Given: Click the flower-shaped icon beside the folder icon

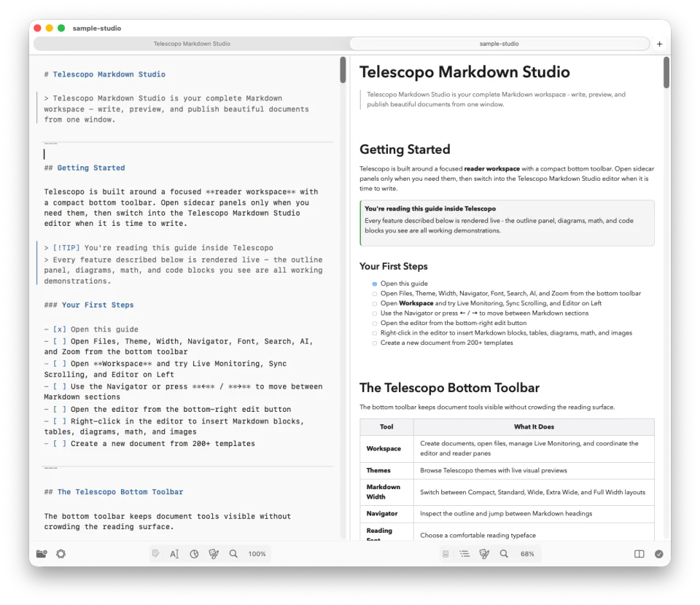Looking at the screenshot, I should pos(61,554).
